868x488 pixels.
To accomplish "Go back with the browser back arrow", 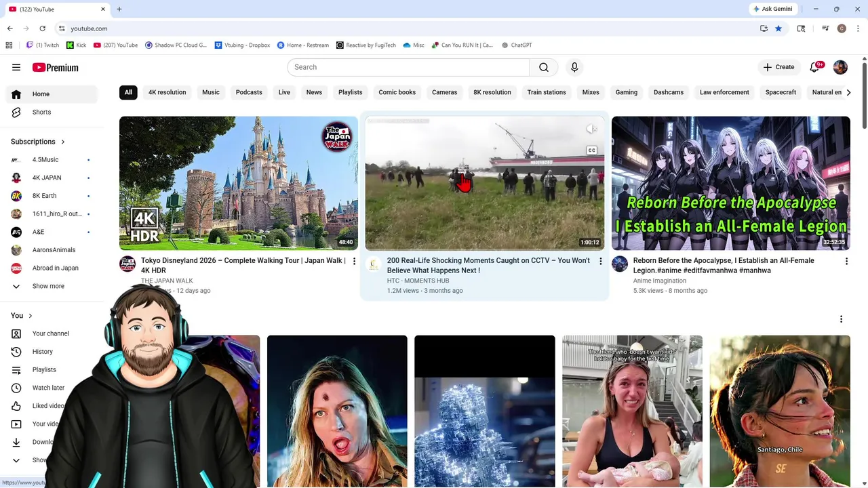I will coord(9,28).
